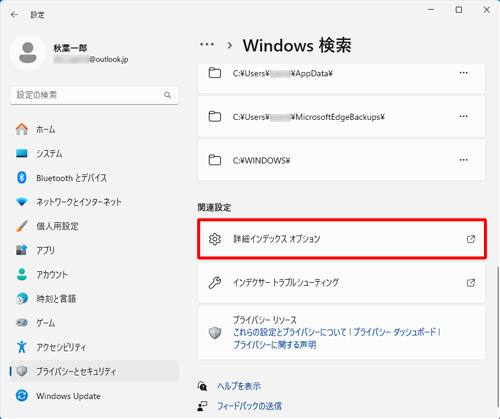Viewport: 500px width, 419px height.
Task: Open インデクサー トラブルシューティング
Action: pos(342,283)
